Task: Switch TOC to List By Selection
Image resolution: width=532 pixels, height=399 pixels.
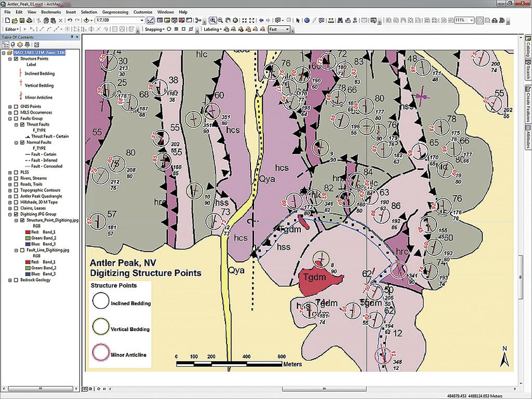Action: point(28,45)
